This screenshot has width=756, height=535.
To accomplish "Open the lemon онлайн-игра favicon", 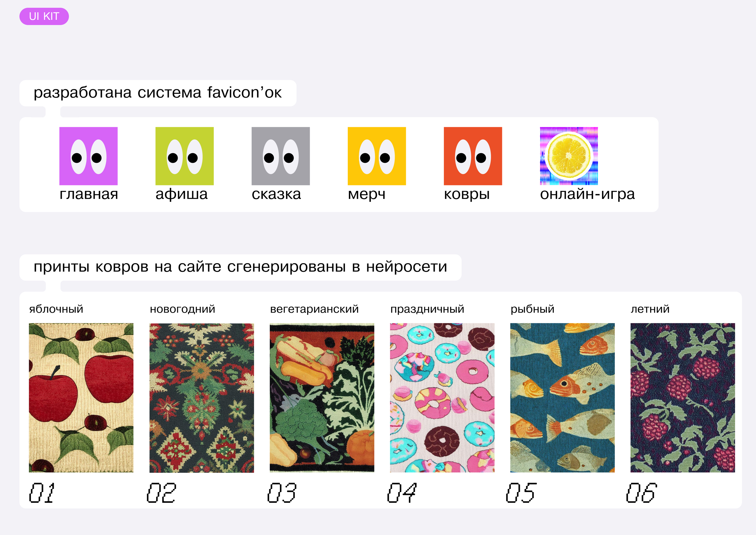I will tap(569, 156).
